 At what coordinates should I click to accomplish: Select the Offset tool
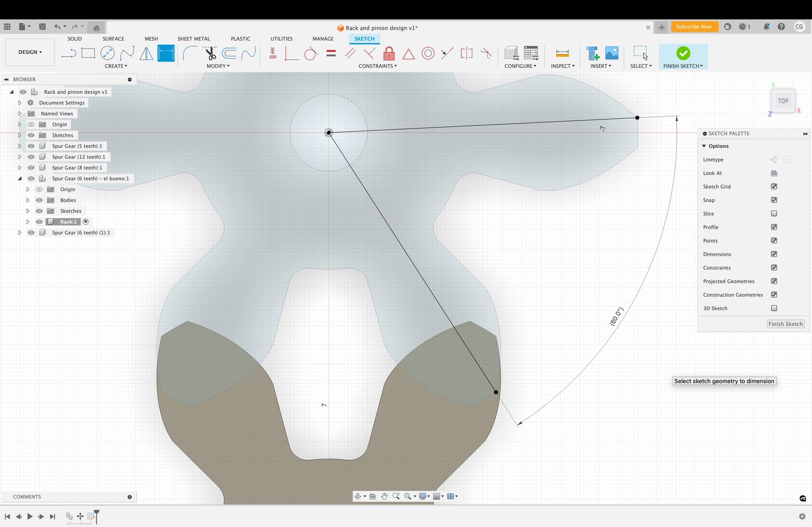[230, 53]
